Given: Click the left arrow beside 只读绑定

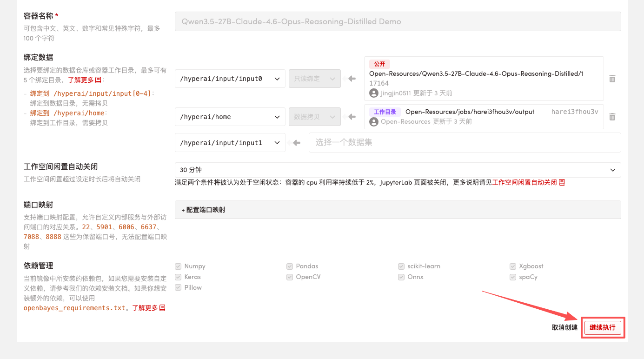Looking at the screenshot, I should coord(352,79).
